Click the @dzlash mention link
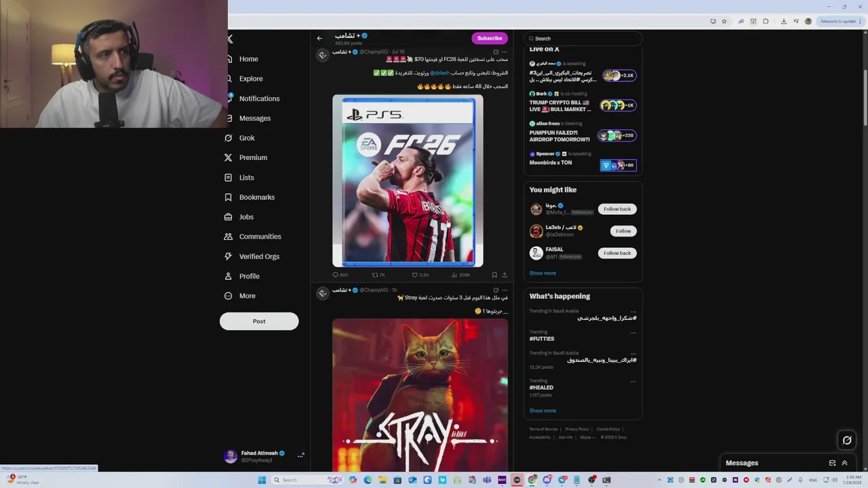 click(439, 73)
